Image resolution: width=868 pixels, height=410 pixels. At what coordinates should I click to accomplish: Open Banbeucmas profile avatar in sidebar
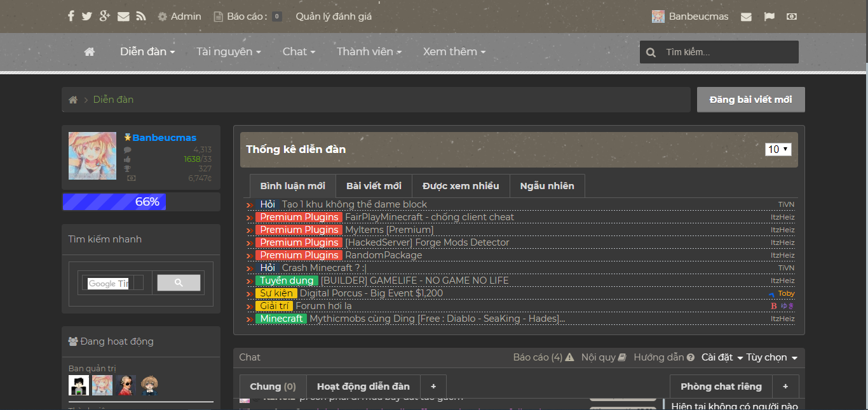click(92, 155)
